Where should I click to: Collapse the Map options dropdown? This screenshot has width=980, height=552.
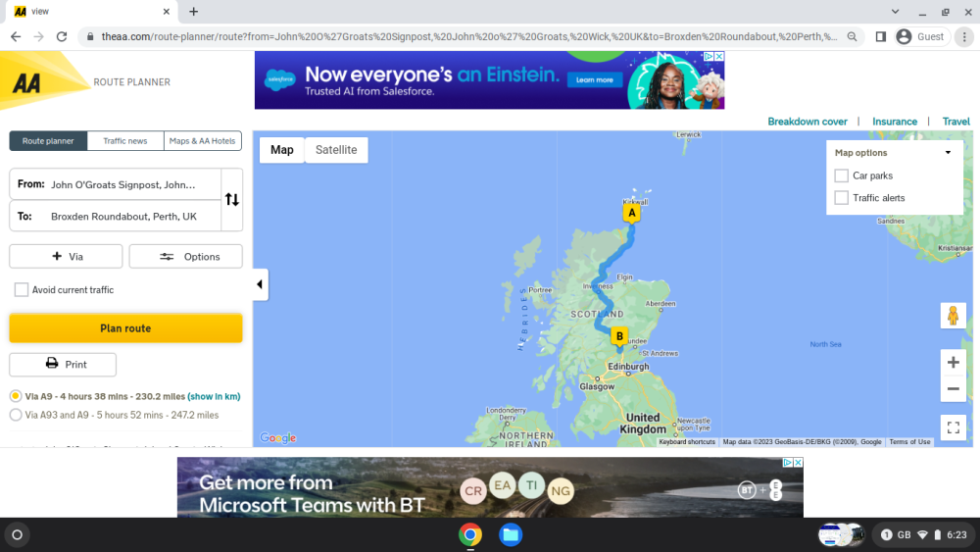(x=948, y=153)
